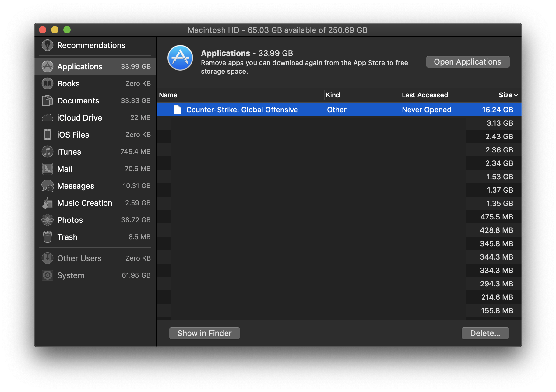Screen dimensions: 556x392
Task: Select the row sized 2.34 GB
Action: [339, 163]
